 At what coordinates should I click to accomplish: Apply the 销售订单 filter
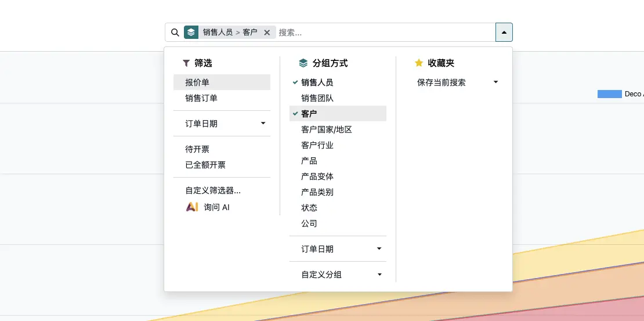click(x=222, y=98)
